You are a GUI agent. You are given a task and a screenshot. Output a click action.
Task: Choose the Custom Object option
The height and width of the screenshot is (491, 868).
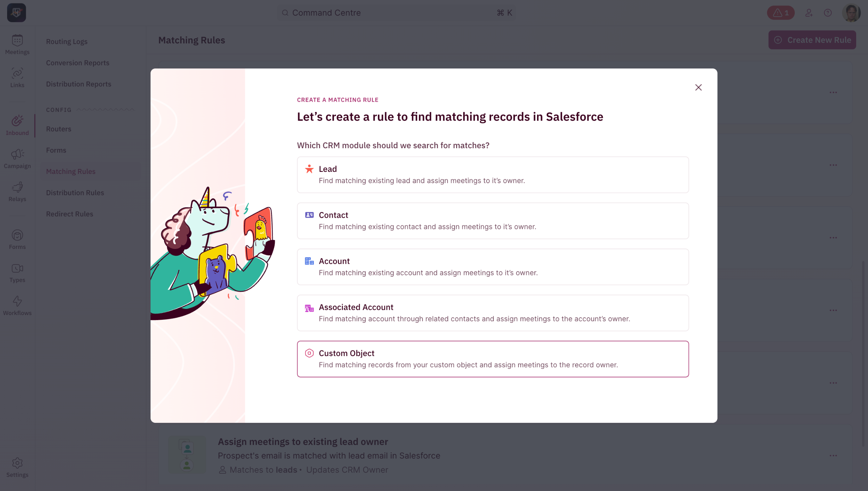[493, 359]
